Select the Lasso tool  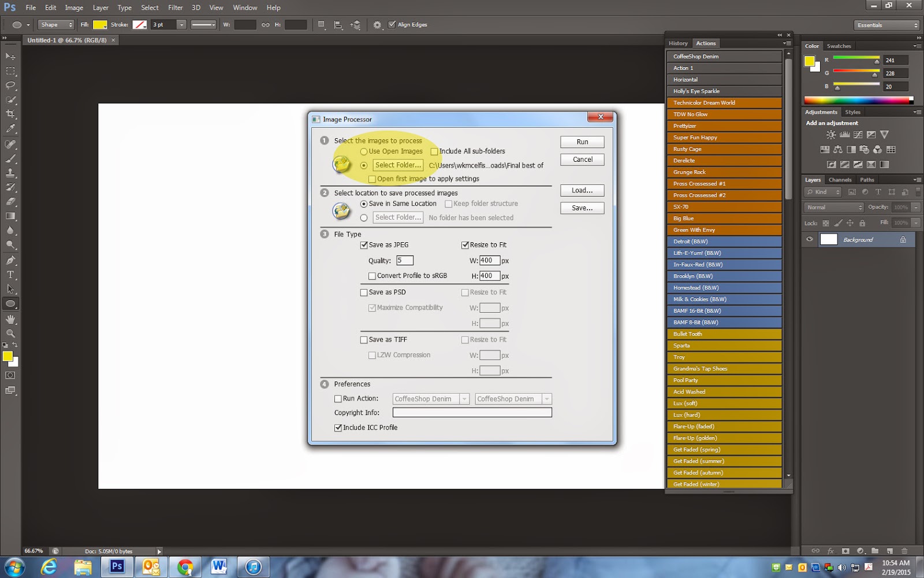pyautogui.click(x=10, y=85)
